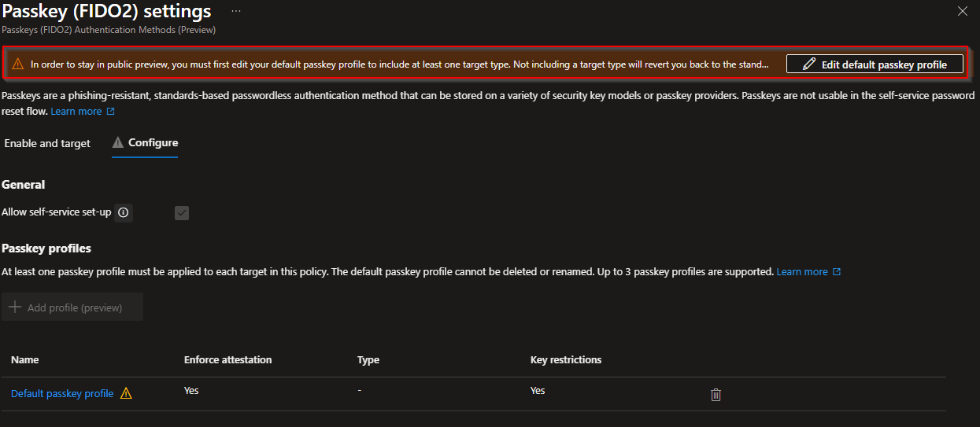
Task: Click the warning icon on the Configure tab
Action: [118, 143]
